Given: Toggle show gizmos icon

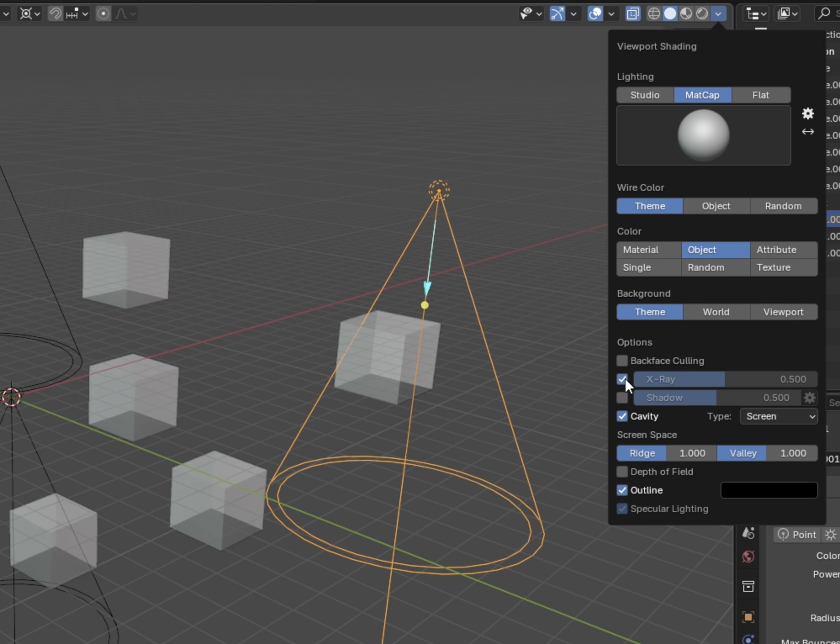Looking at the screenshot, I should tap(557, 14).
